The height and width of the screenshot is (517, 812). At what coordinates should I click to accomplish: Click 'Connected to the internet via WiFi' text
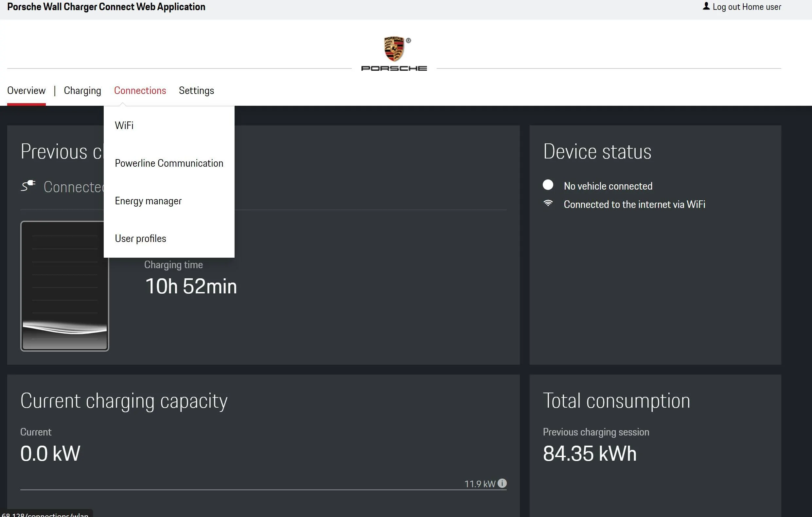tap(634, 204)
